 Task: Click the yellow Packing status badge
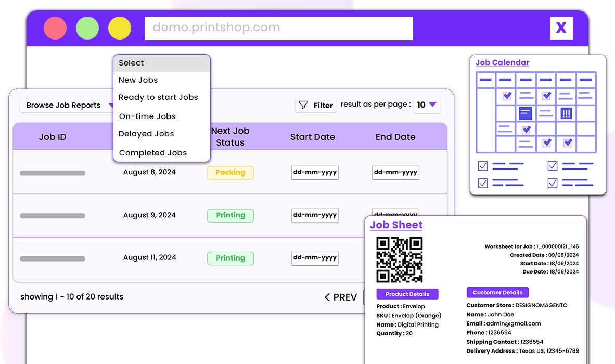click(x=230, y=173)
